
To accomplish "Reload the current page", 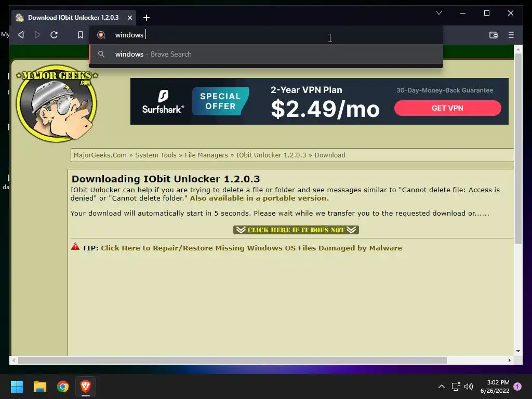I will [x=54, y=35].
